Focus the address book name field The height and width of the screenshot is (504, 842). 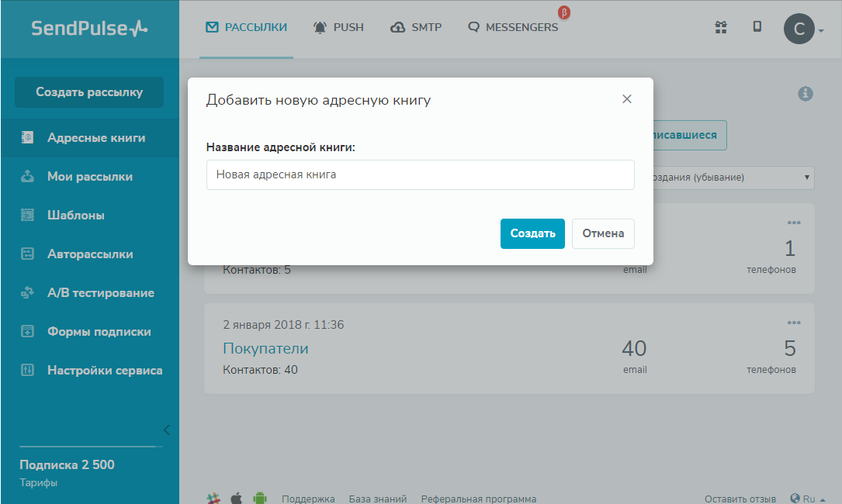pos(420,175)
